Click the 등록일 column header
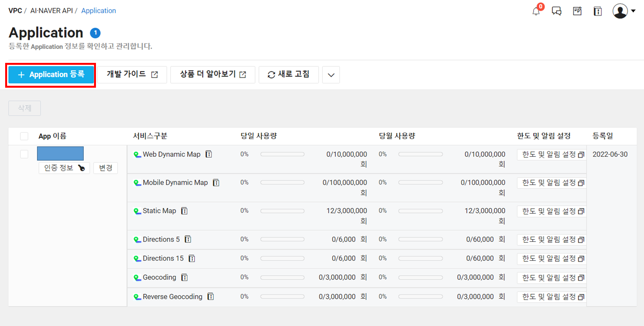The height and width of the screenshot is (326, 644). 603,136
